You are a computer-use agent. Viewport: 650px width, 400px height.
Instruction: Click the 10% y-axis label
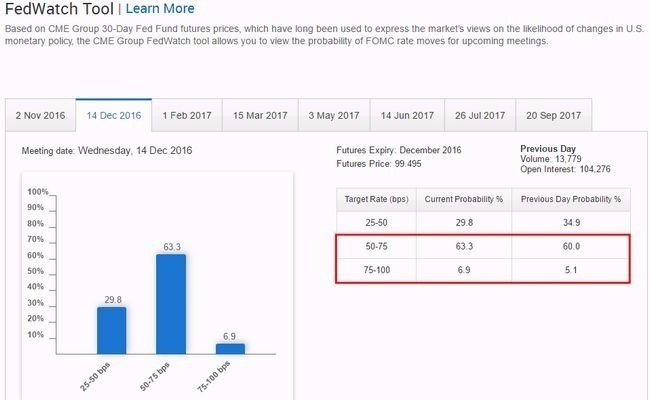pos(35,335)
